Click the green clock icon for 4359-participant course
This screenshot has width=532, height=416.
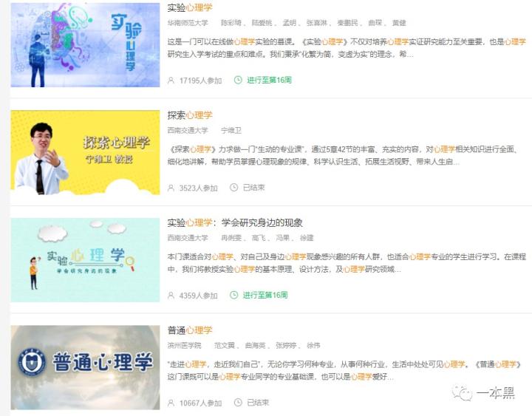233,295
